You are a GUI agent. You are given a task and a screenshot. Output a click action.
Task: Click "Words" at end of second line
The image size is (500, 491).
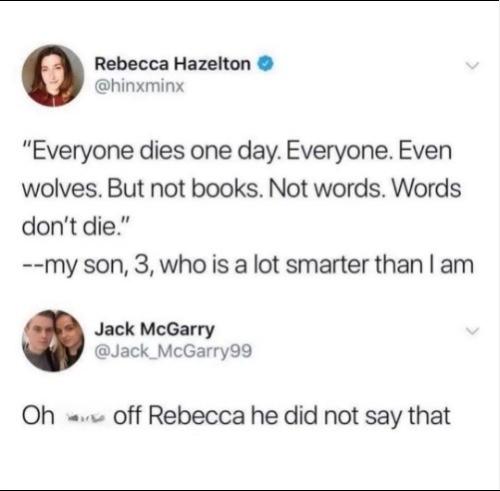click(x=427, y=189)
